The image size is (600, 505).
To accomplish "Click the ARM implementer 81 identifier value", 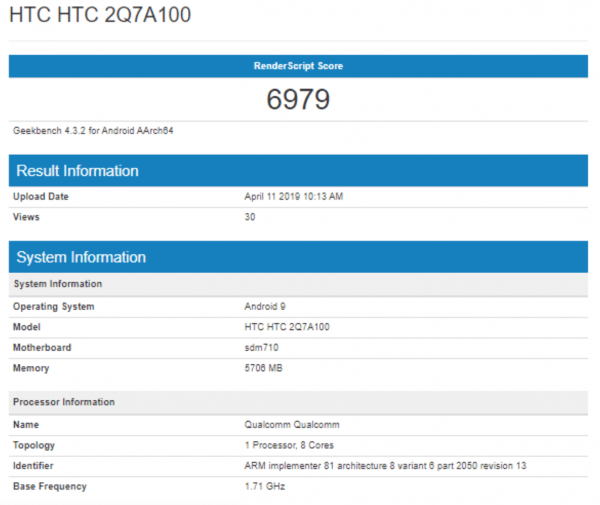I will (x=385, y=466).
